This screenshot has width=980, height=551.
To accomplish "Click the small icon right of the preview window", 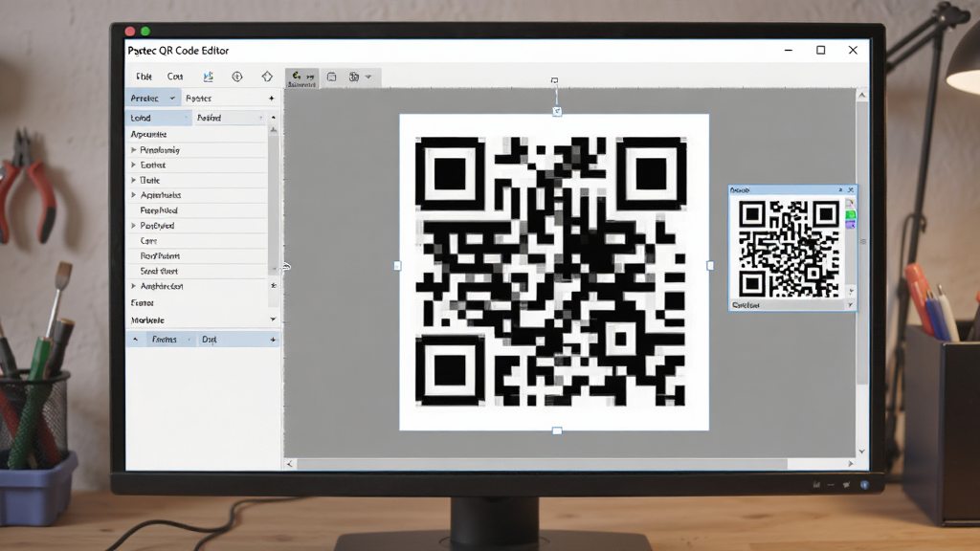I will coord(863,242).
